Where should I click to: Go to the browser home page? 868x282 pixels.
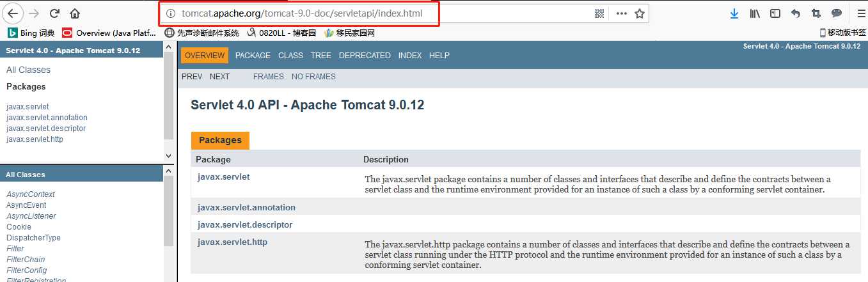75,13
